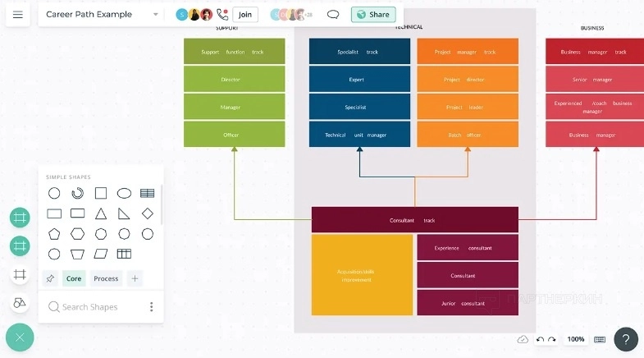The height and width of the screenshot is (358, 644).
Task: Switch to the Core shapes tab
Action: point(74,278)
